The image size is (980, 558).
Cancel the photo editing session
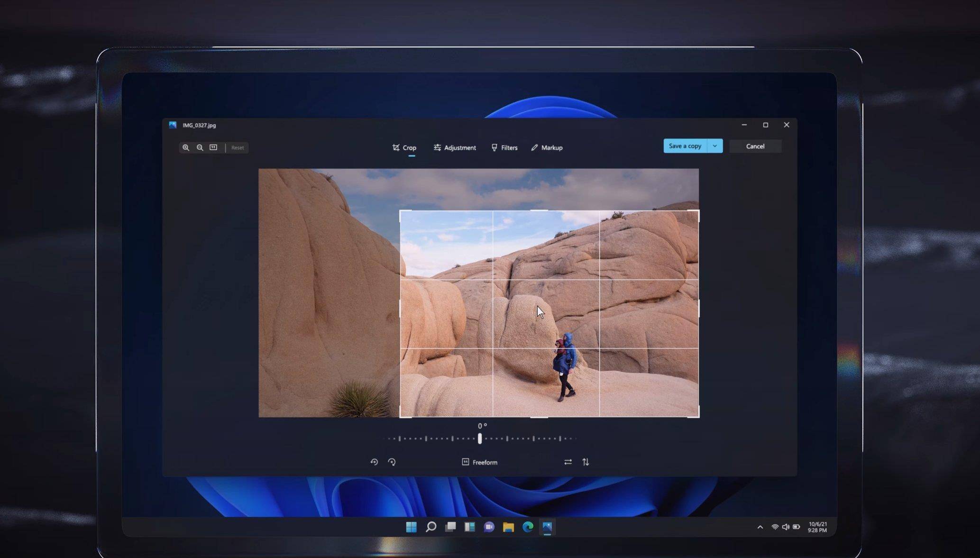(755, 146)
